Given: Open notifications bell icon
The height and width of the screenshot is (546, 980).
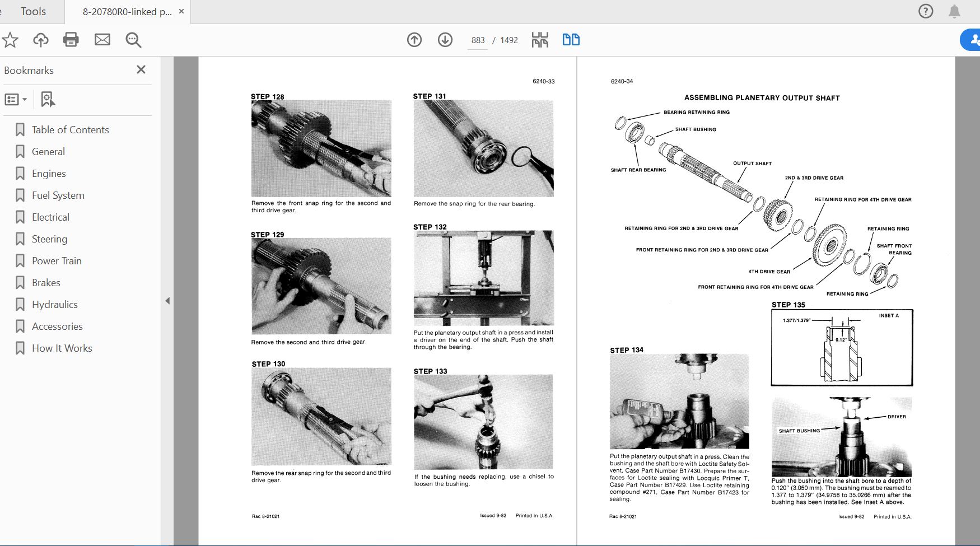Looking at the screenshot, I should point(955,11).
